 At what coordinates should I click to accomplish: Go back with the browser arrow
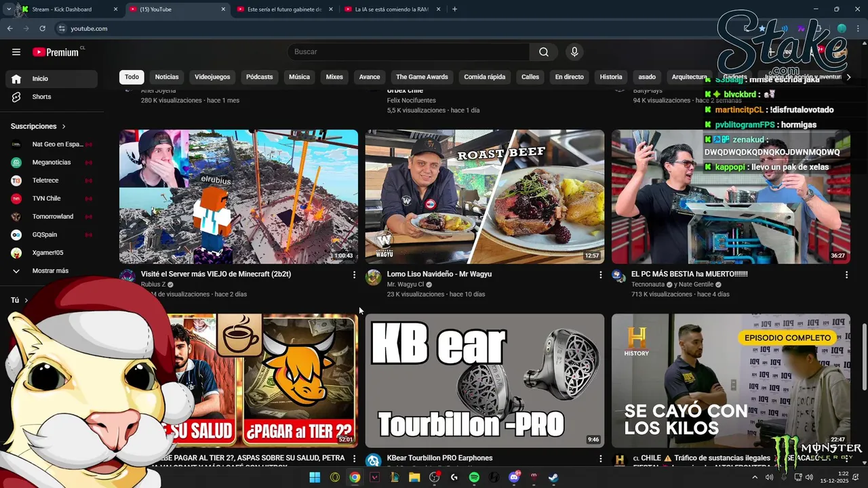coord(9,28)
